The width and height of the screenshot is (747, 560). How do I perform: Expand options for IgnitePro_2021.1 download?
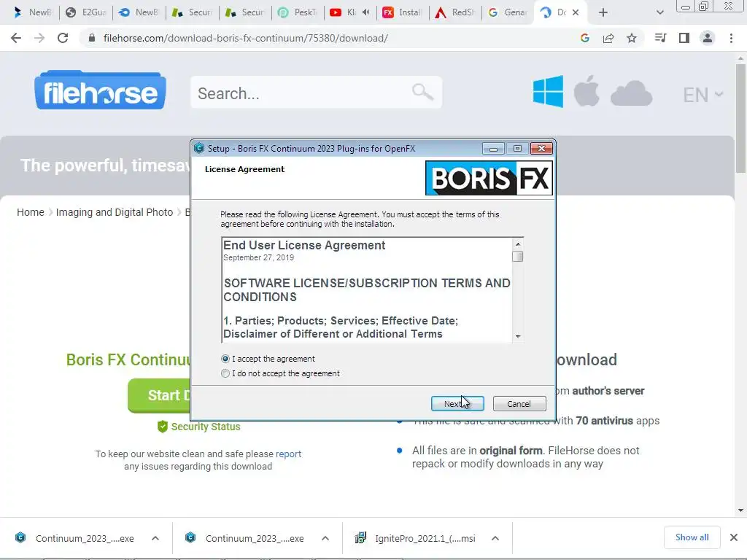pyautogui.click(x=495, y=539)
